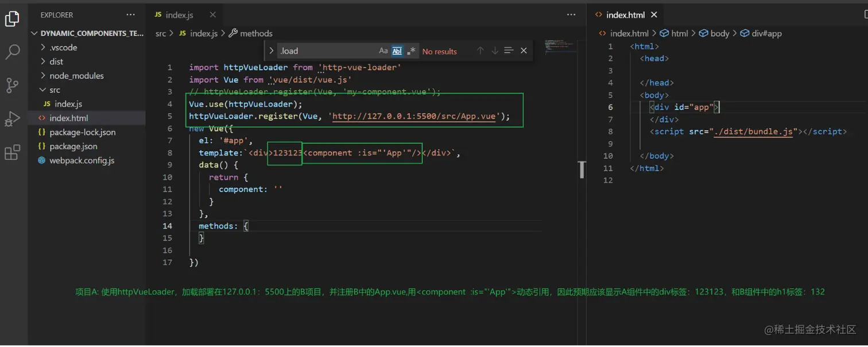Screen dimensions: 868x347
Task: Click div#app breadcrumb item
Action: coord(761,33)
